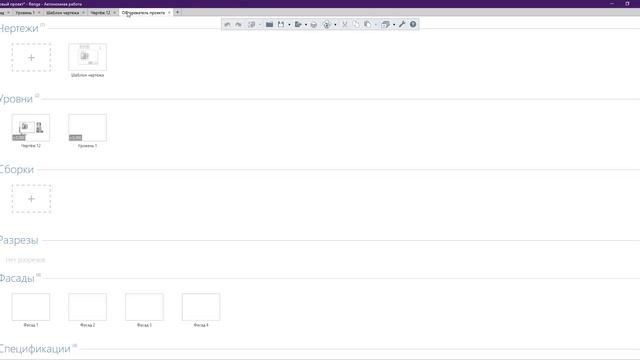
Task: Click the round globe icon in toolbar
Action: coord(327,24)
